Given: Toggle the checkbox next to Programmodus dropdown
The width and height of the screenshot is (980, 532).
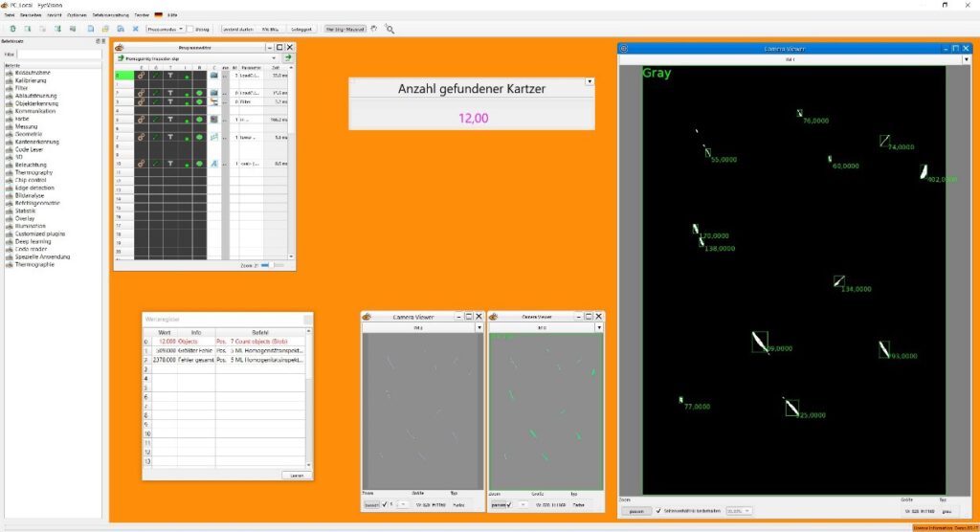Looking at the screenshot, I should click(x=190, y=29).
